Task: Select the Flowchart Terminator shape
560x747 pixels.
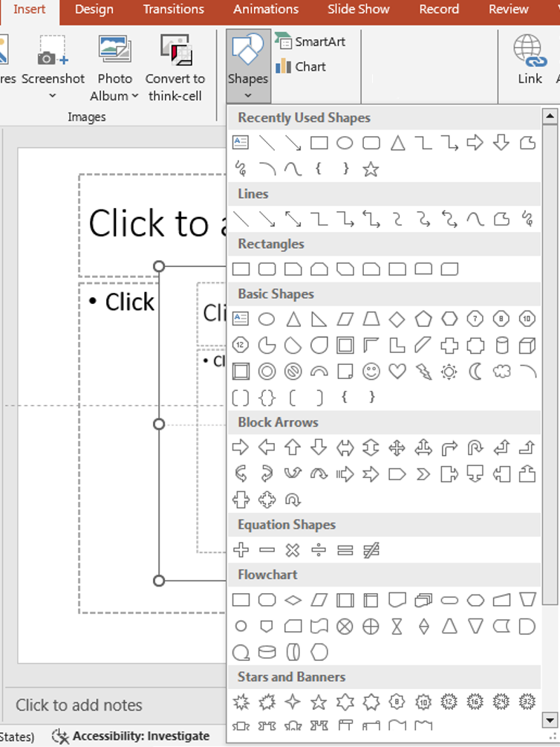Action: tap(449, 601)
